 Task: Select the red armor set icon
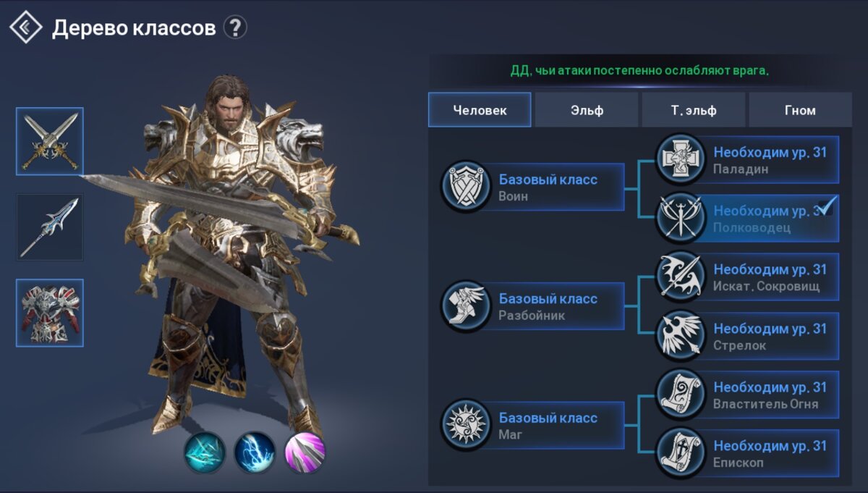(50, 313)
